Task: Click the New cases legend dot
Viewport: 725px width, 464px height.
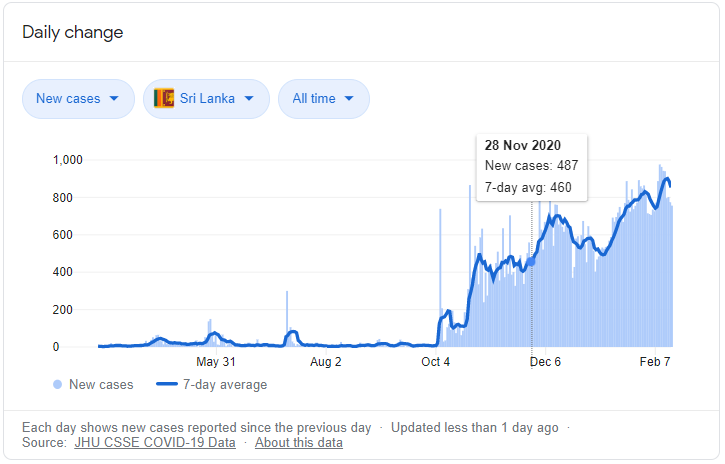Action: (57, 385)
